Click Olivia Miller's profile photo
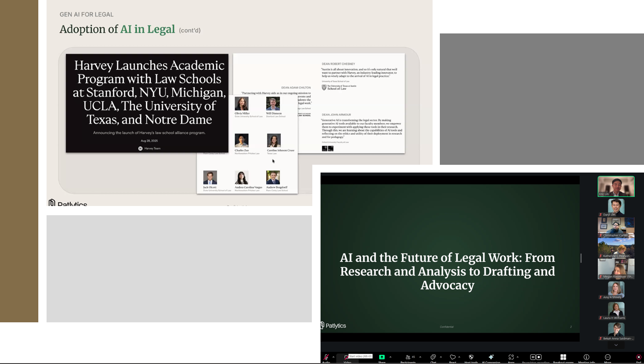 click(x=241, y=104)
